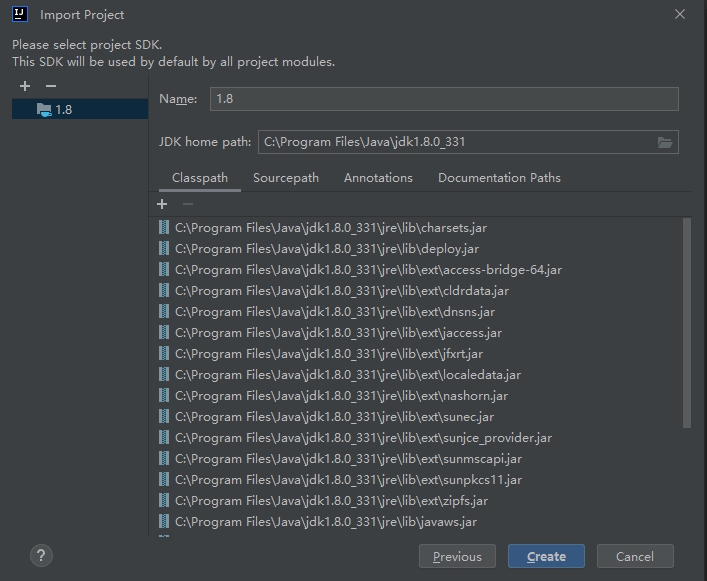Click the jar icon beside charsets.jar
Screen dimensions: 707x581
pyautogui.click(x=164, y=227)
